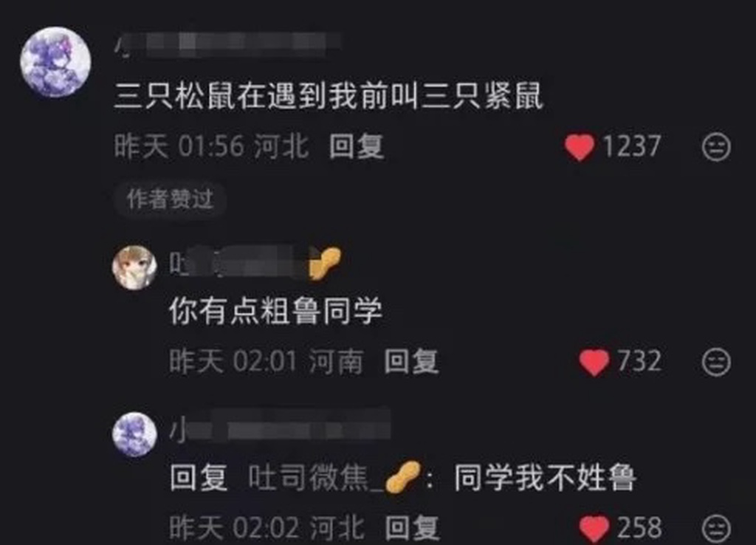Like the comment with 1237 likes
This screenshot has width=756, height=545.
tap(579, 147)
